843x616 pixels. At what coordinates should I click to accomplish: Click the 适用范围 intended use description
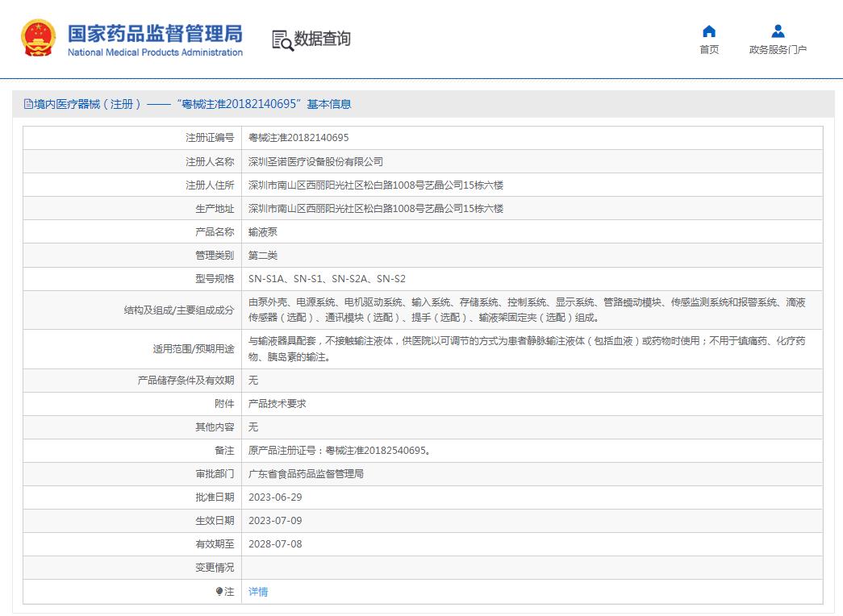527,349
